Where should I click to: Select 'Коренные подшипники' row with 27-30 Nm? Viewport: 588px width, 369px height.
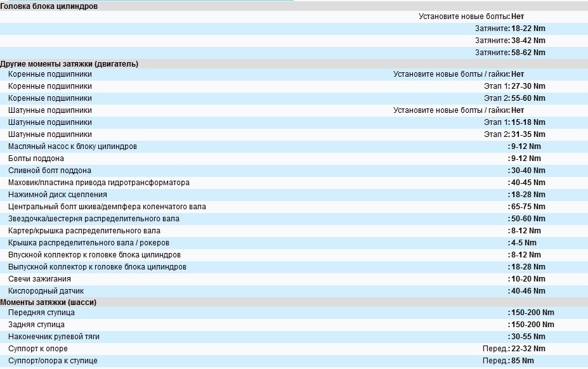tap(294, 86)
